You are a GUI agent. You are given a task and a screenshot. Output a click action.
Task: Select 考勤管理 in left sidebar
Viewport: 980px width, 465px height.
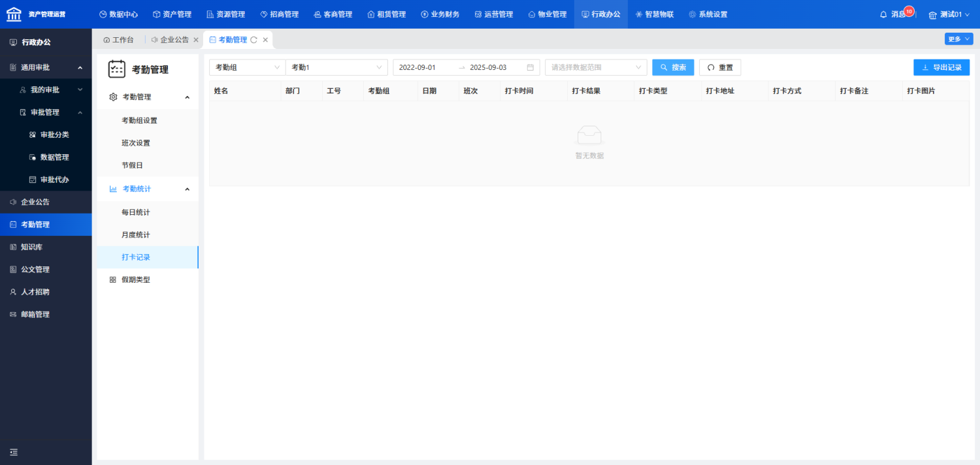tap(46, 225)
